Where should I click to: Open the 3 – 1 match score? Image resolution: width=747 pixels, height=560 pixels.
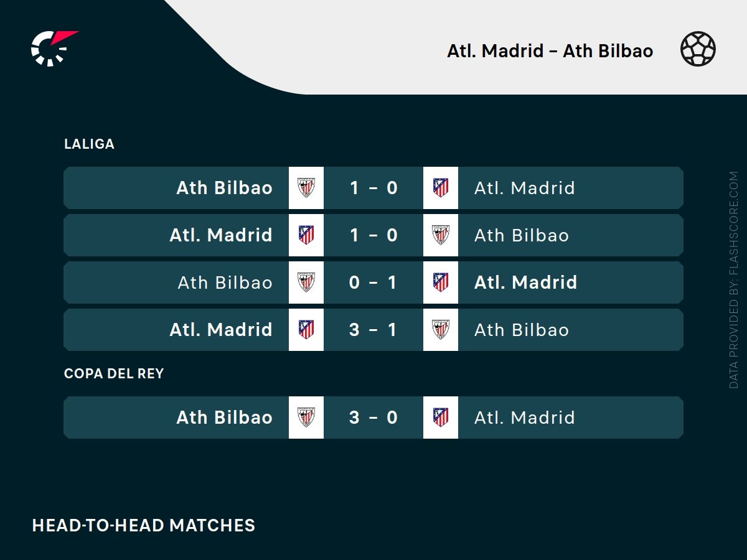click(374, 330)
